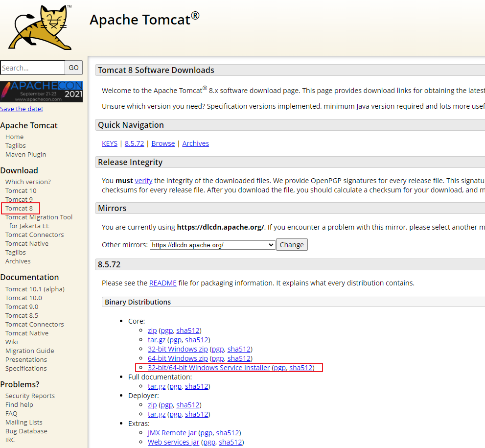Open Taglibs under Apache Tomcat section
The image size is (485, 448).
coord(16,146)
